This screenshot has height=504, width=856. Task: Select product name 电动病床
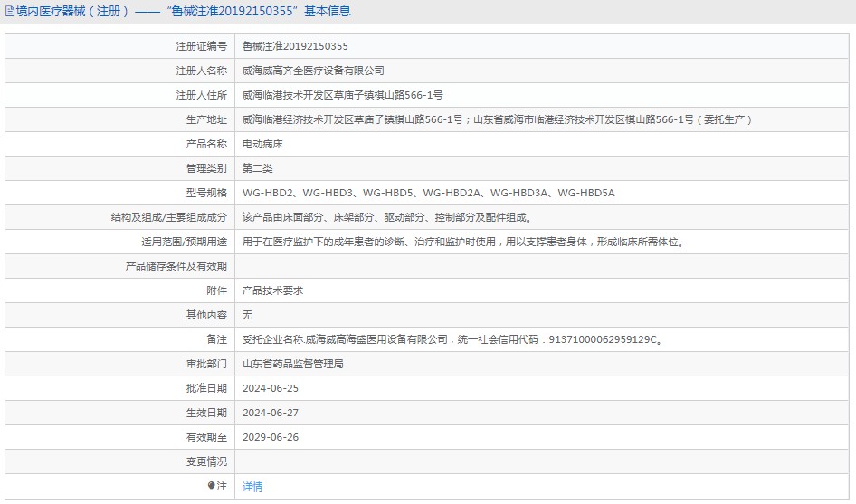point(262,144)
